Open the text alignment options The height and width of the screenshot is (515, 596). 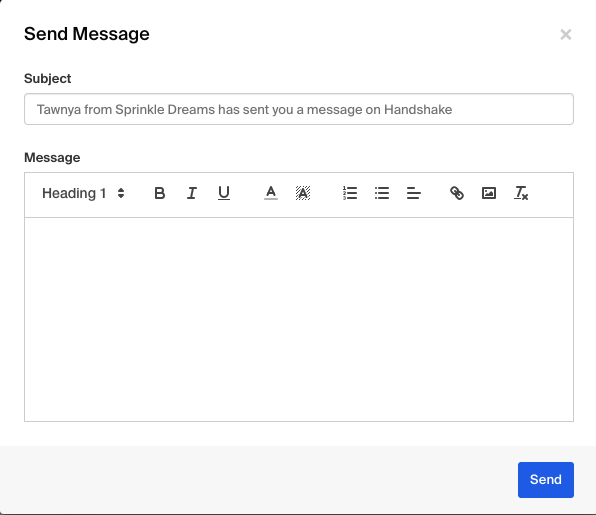(x=414, y=193)
